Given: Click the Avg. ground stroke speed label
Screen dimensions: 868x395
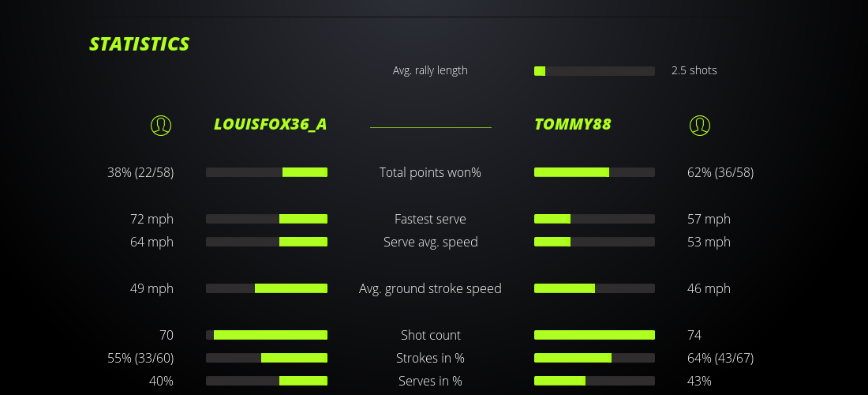Looking at the screenshot, I should [430, 288].
